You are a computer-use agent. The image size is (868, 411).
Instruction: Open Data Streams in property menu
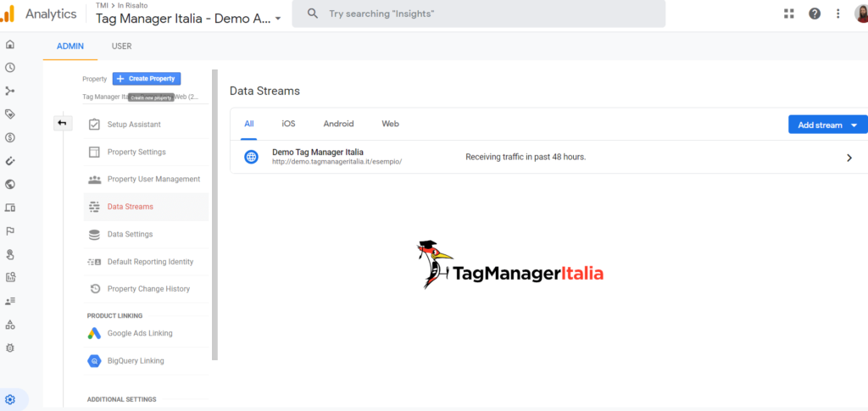(146, 207)
